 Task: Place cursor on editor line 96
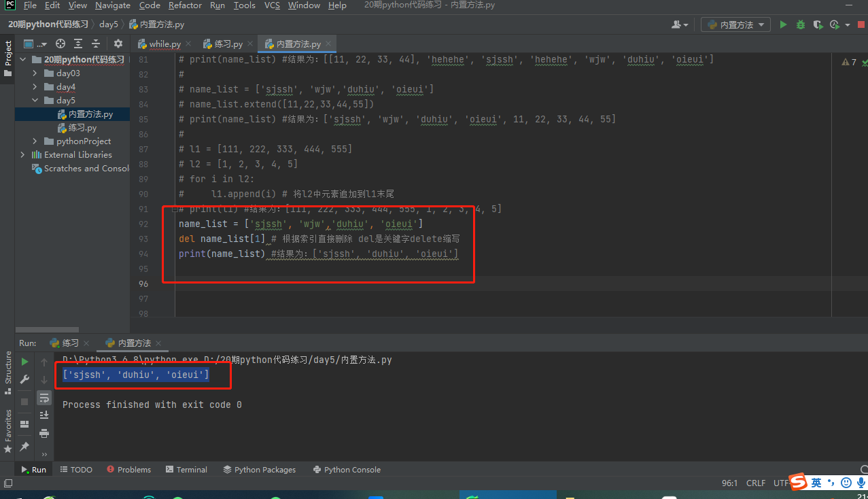[503, 283]
